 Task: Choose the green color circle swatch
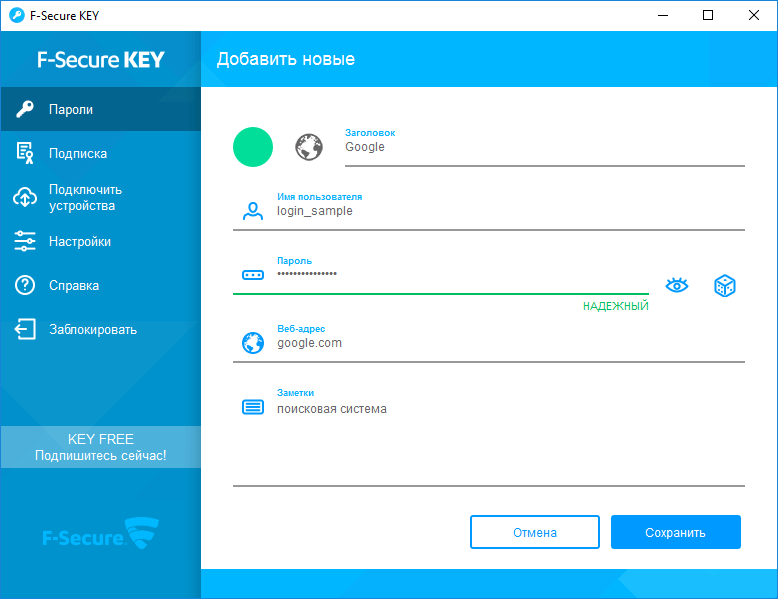tap(253, 147)
